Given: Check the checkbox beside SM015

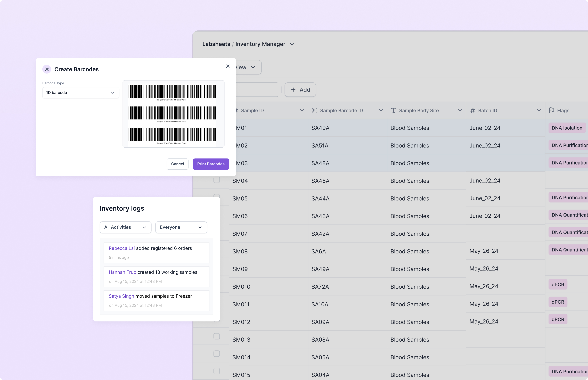Looking at the screenshot, I should tap(216, 371).
